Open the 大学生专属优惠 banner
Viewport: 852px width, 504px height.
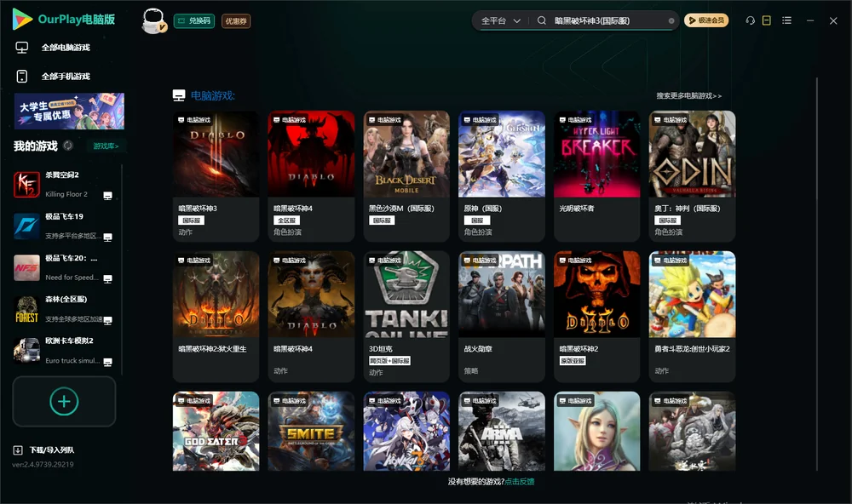click(70, 112)
